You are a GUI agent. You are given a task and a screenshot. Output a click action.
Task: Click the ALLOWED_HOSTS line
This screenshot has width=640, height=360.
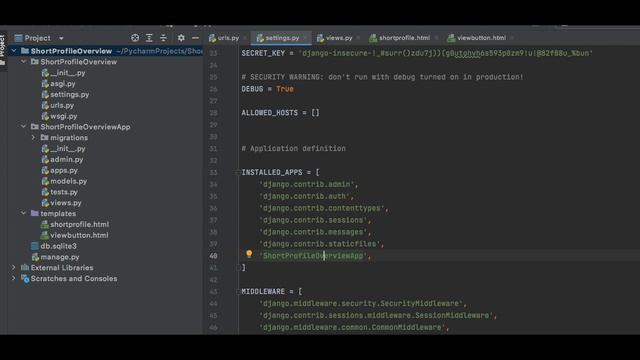280,113
